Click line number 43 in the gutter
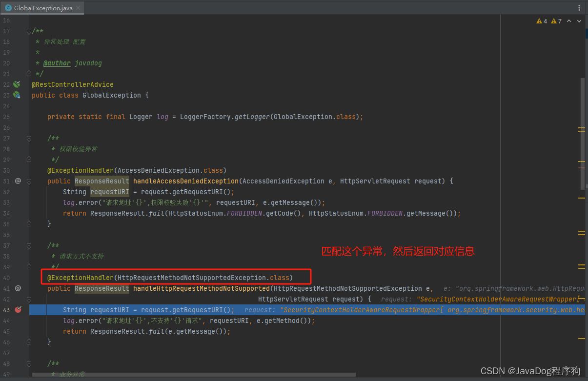The width and height of the screenshot is (588, 381). click(6, 310)
